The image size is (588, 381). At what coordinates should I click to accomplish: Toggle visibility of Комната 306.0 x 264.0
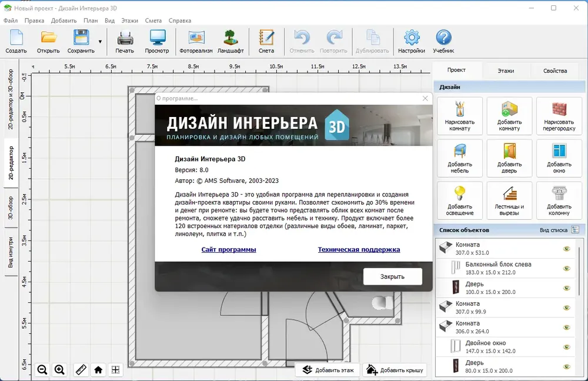pos(567,327)
